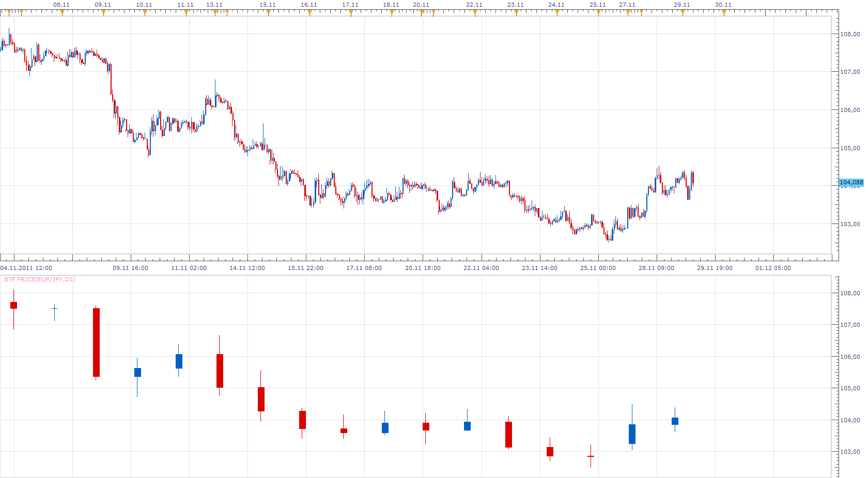Click the 04.11.2011 12:00 time axis label
This screenshot has width=868, height=478.
coord(26,268)
